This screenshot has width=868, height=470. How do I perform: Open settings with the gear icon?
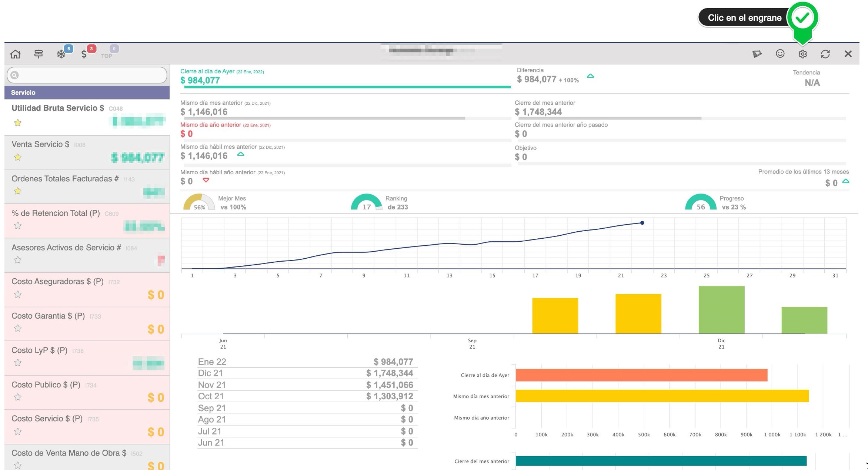802,54
